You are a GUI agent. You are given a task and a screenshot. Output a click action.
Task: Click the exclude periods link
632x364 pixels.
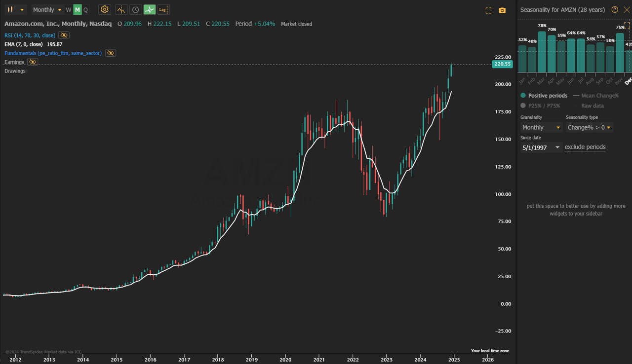coord(585,147)
